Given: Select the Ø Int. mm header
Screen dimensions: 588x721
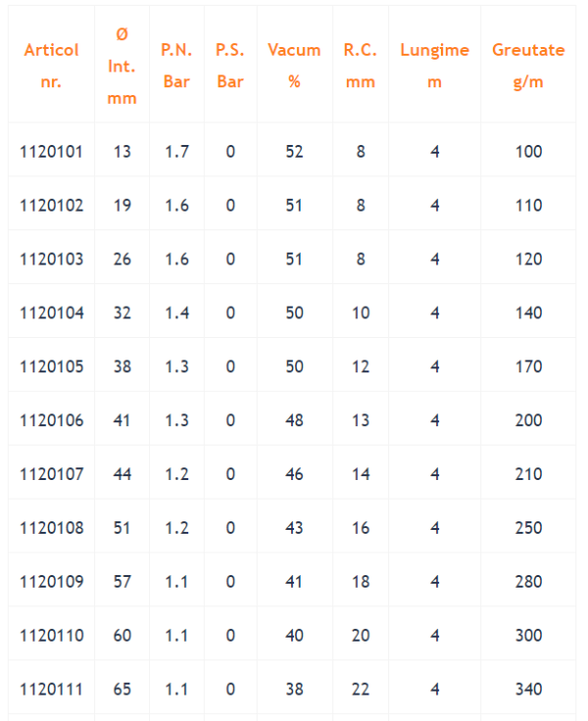Looking at the screenshot, I should point(122,66).
